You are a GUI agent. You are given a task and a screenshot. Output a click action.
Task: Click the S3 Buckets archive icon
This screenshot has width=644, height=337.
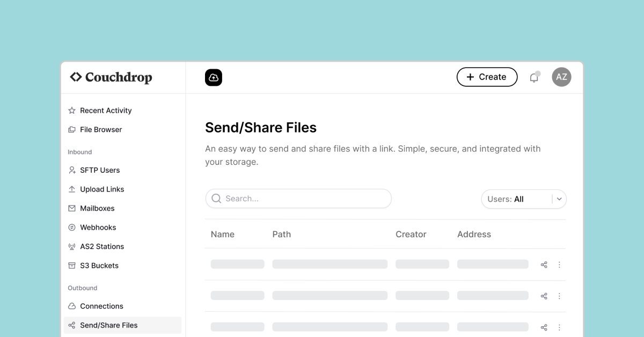(x=72, y=266)
